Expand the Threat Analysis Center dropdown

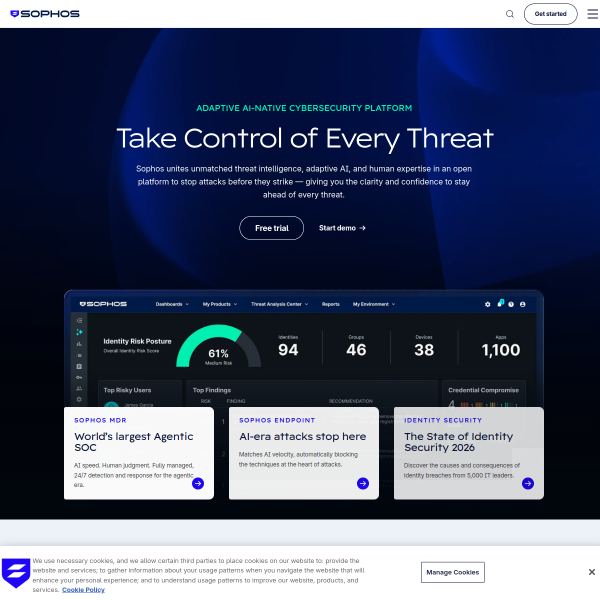click(x=279, y=304)
